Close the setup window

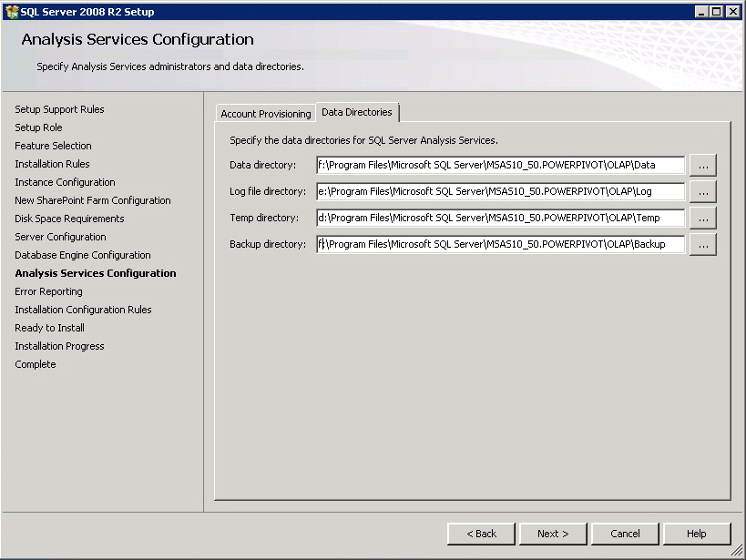(732, 12)
